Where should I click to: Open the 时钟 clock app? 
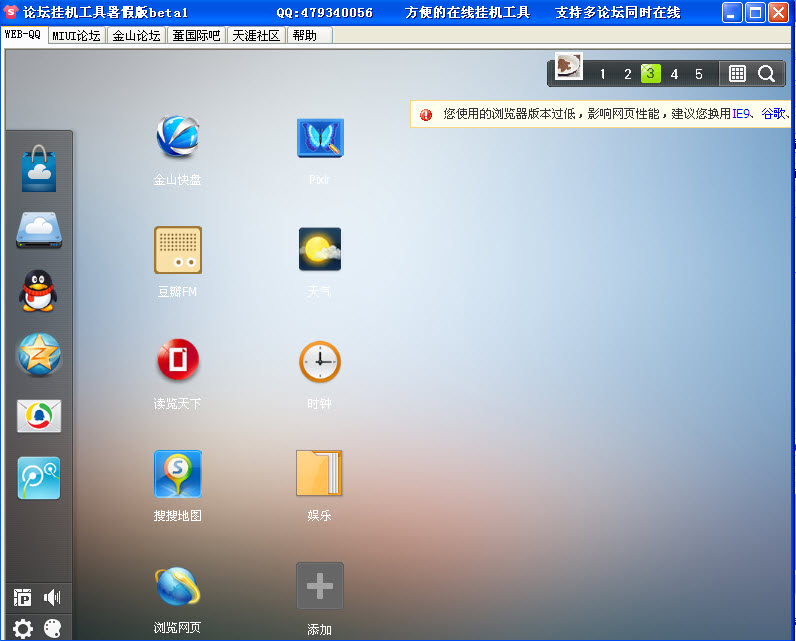click(x=320, y=361)
